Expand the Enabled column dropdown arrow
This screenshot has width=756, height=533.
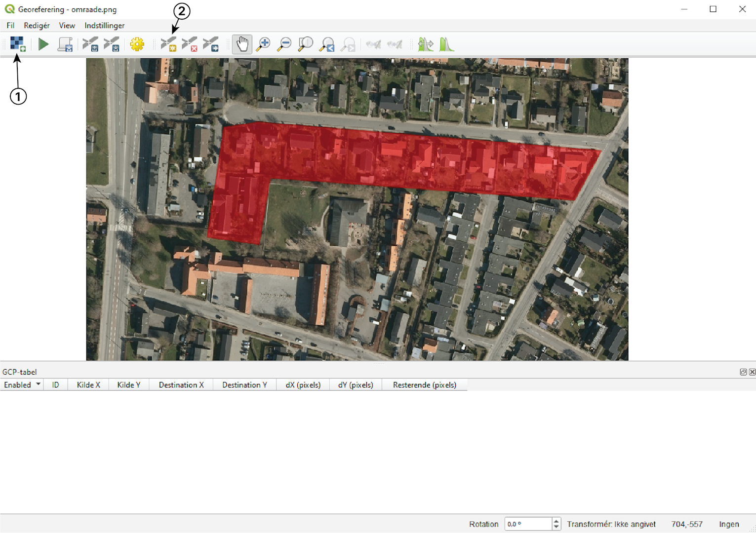point(38,384)
